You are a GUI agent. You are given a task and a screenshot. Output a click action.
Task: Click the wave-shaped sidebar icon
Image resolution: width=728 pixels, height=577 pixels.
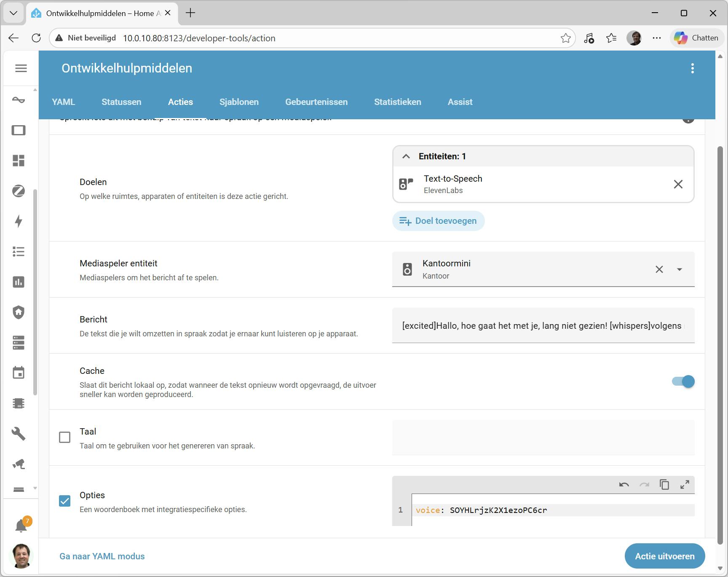19,100
